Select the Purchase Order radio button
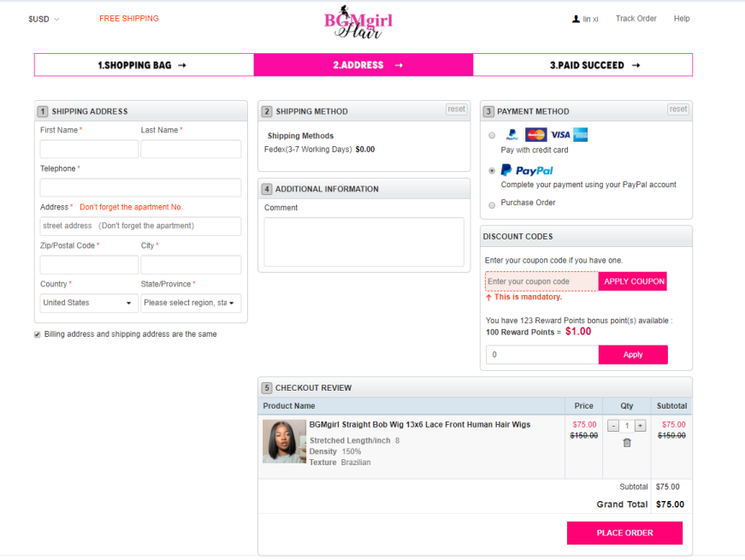Viewport: 745px width, 560px height. click(492, 204)
